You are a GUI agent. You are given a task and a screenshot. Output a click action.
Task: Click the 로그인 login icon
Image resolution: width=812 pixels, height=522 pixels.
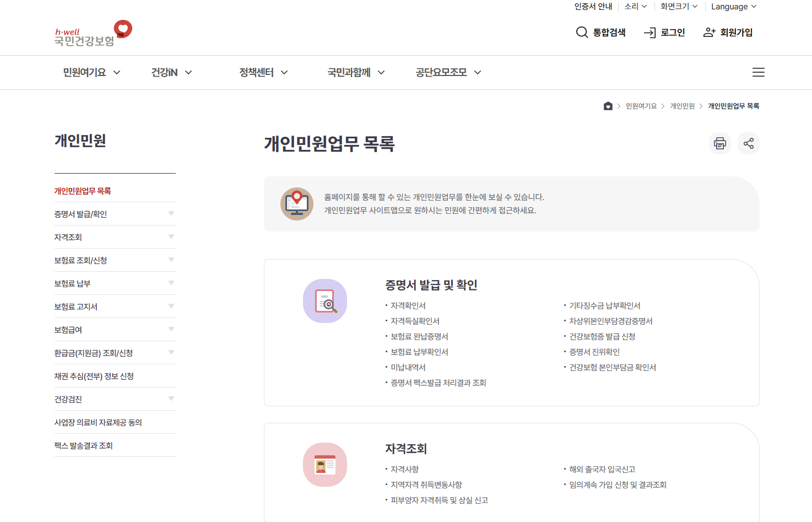[x=650, y=33]
